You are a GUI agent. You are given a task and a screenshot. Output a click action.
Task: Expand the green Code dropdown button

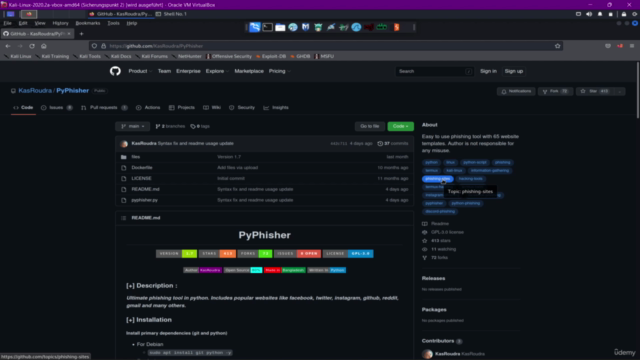pos(400,127)
